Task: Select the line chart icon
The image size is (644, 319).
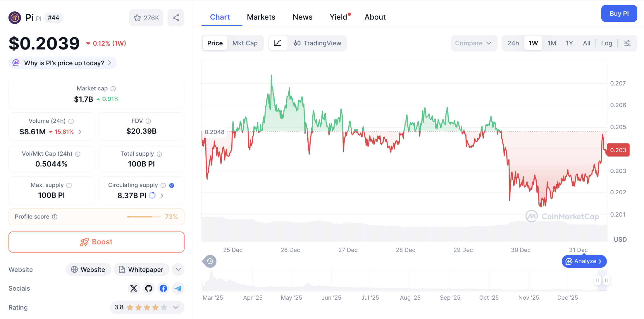Action: (x=278, y=43)
